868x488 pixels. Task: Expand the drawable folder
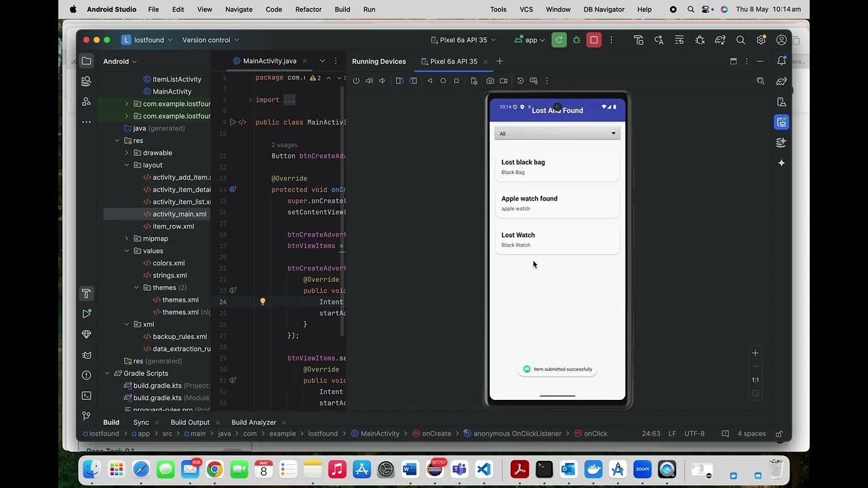[126, 153]
